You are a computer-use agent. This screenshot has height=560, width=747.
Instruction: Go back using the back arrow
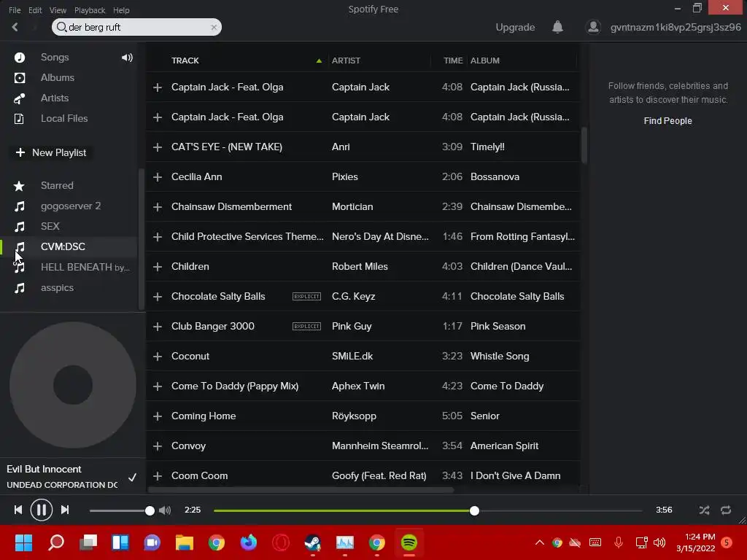tap(15, 27)
